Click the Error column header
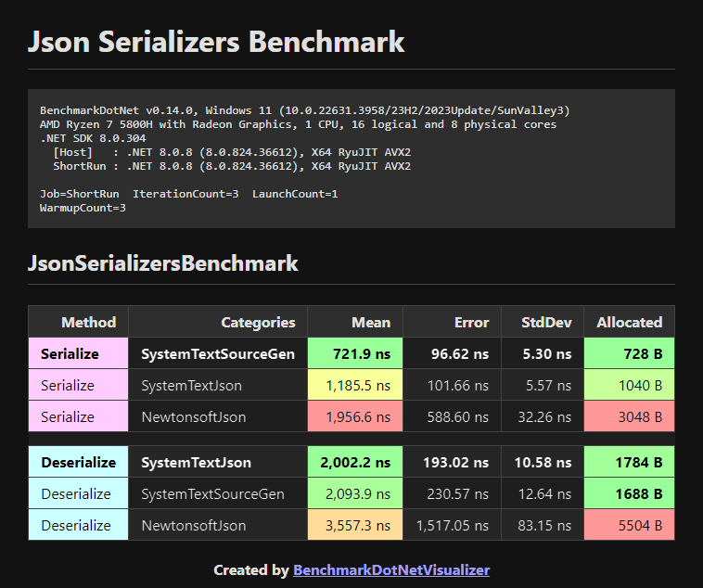This screenshot has width=703, height=588. [452, 322]
